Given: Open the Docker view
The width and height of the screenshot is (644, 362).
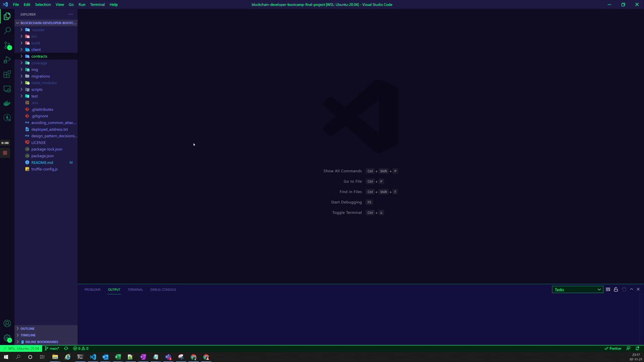Looking at the screenshot, I should coord(7,104).
